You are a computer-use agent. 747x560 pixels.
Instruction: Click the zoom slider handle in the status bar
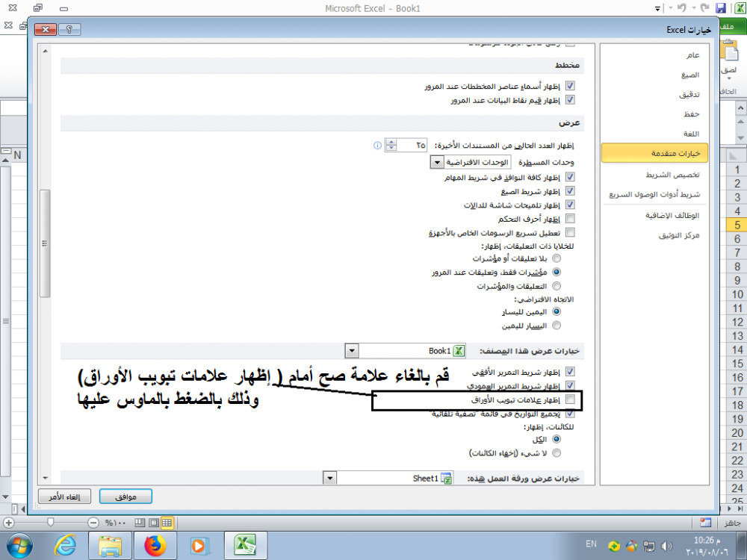50,523
